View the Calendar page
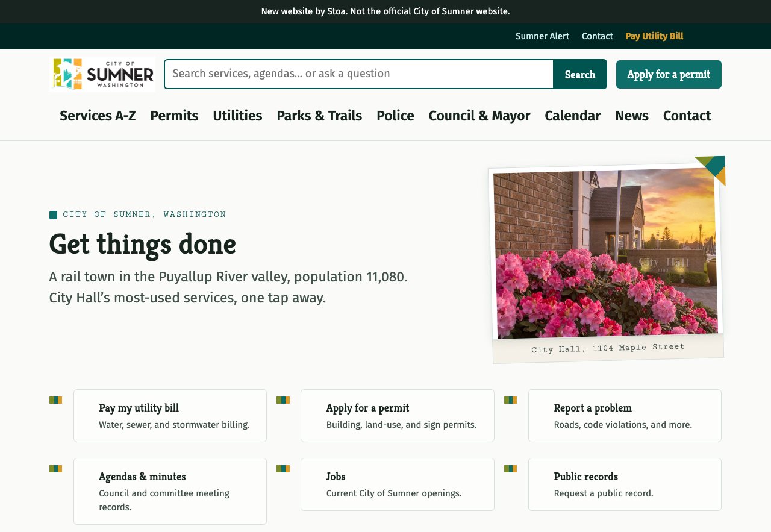 click(572, 116)
